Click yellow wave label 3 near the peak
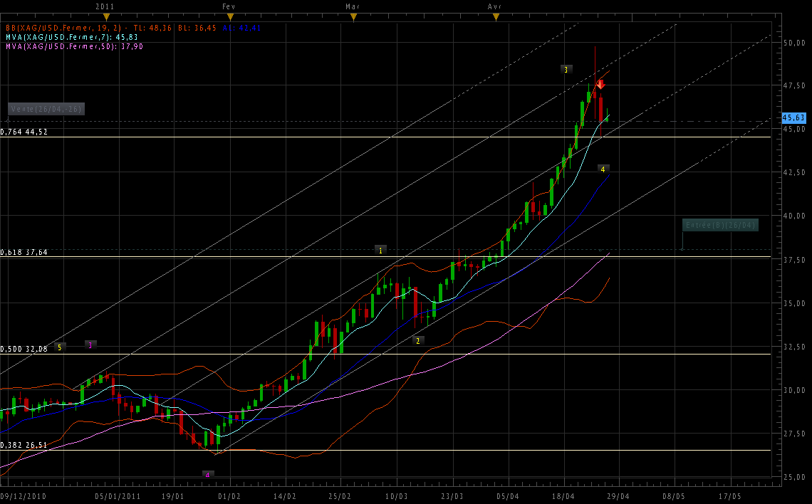 566,70
